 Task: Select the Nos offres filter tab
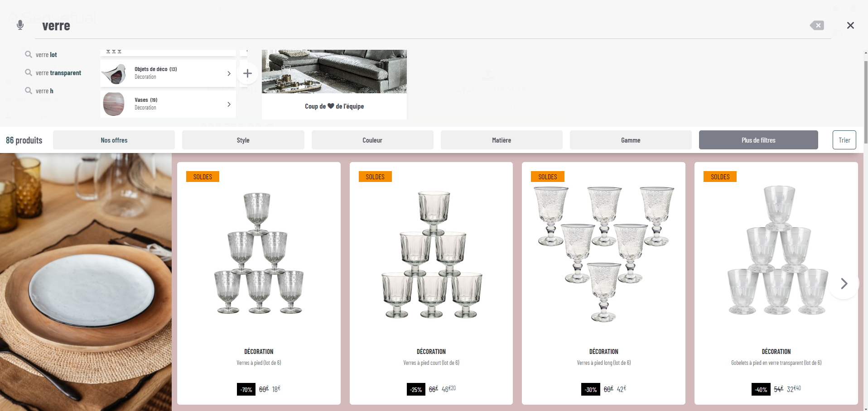pyautogui.click(x=114, y=140)
